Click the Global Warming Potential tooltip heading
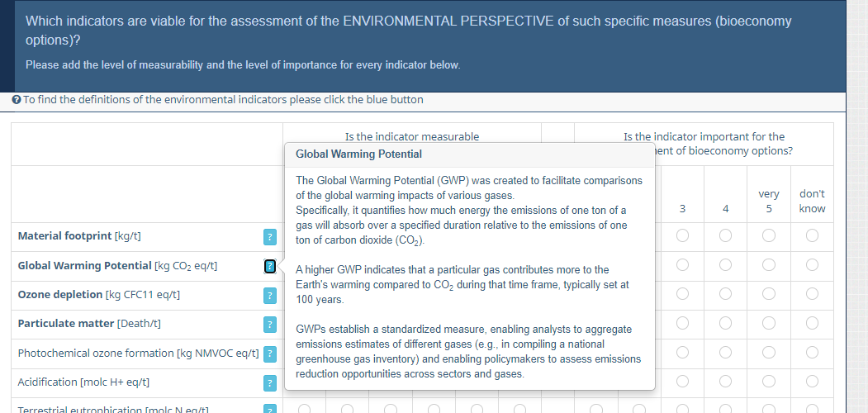Viewport: 868px width, 413px height. (x=358, y=154)
